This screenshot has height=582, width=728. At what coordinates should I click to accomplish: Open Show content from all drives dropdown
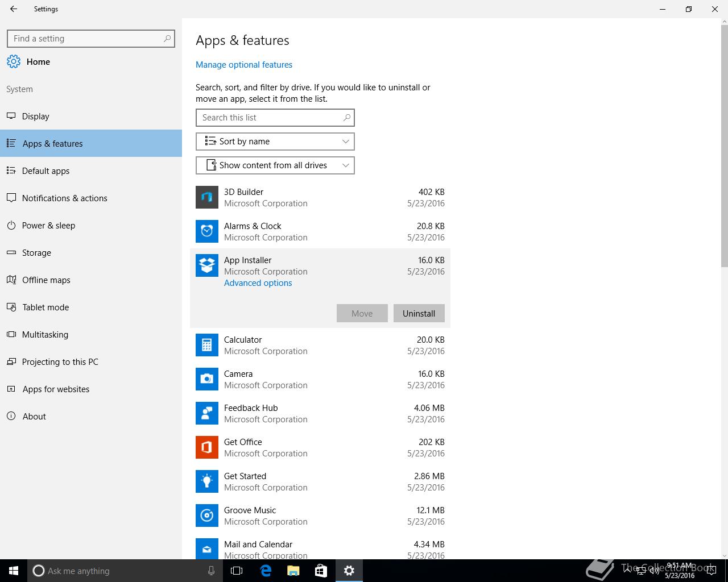point(275,165)
